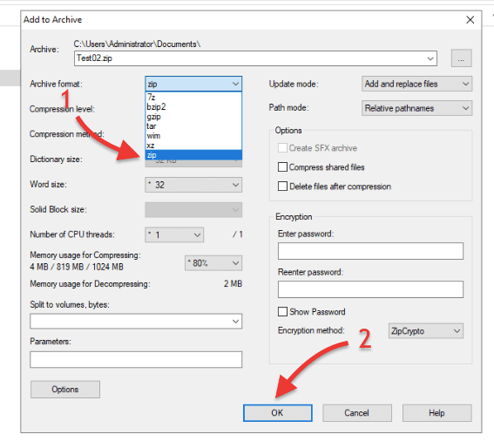The image size is (494, 448).
Task: Choose bzip2 archive format
Action: pyautogui.click(x=193, y=107)
